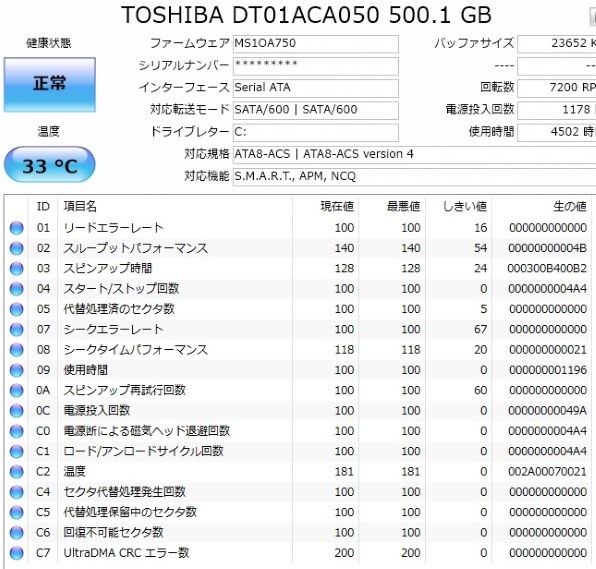Click the standards field ATA8-ACS version 4
The width and height of the screenshot is (596, 569).
tap(414, 154)
